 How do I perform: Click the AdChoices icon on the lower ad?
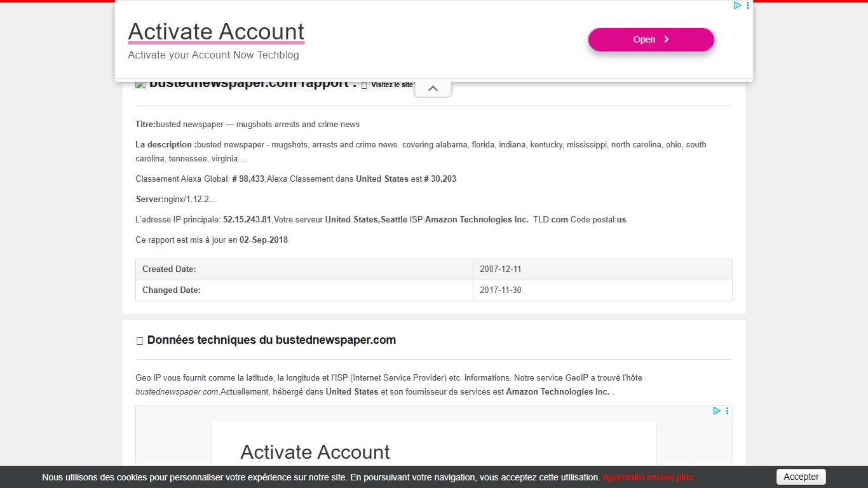[x=717, y=411]
